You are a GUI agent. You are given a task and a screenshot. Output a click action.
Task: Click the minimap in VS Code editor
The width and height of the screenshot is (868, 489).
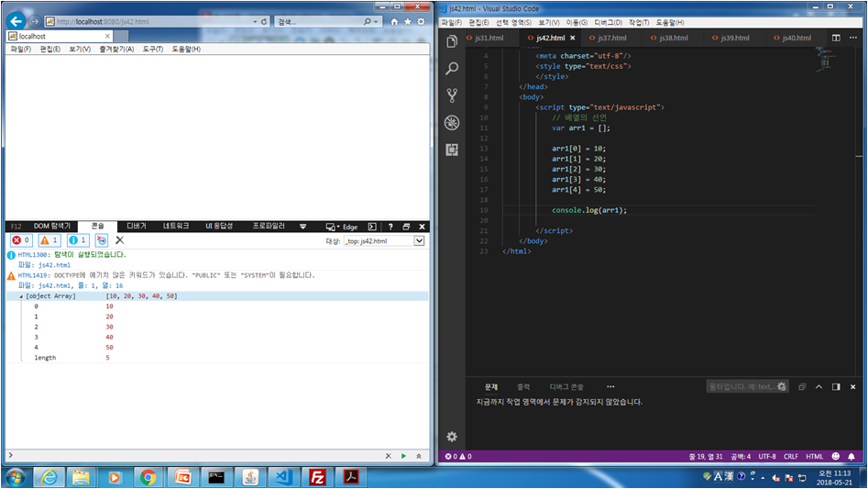coord(825,60)
